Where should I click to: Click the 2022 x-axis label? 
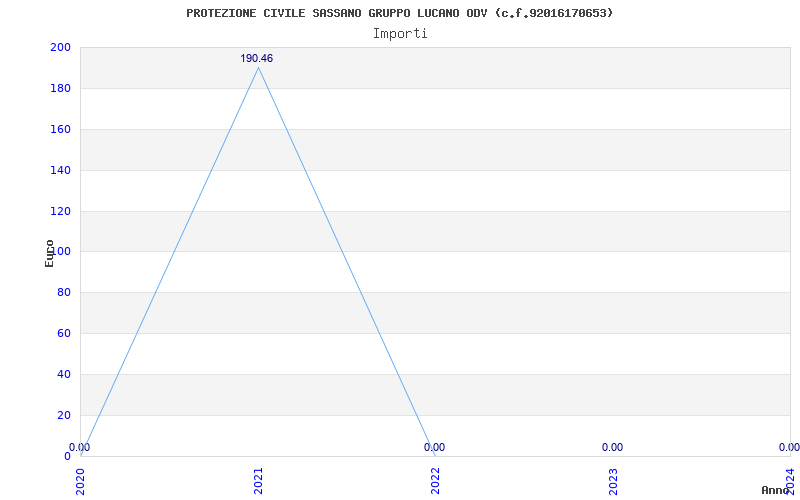[435, 481]
